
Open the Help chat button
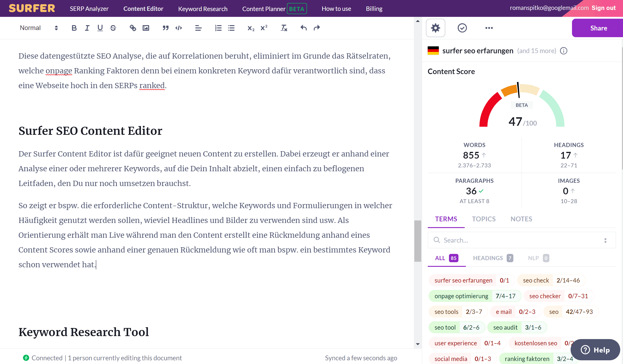(x=595, y=350)
